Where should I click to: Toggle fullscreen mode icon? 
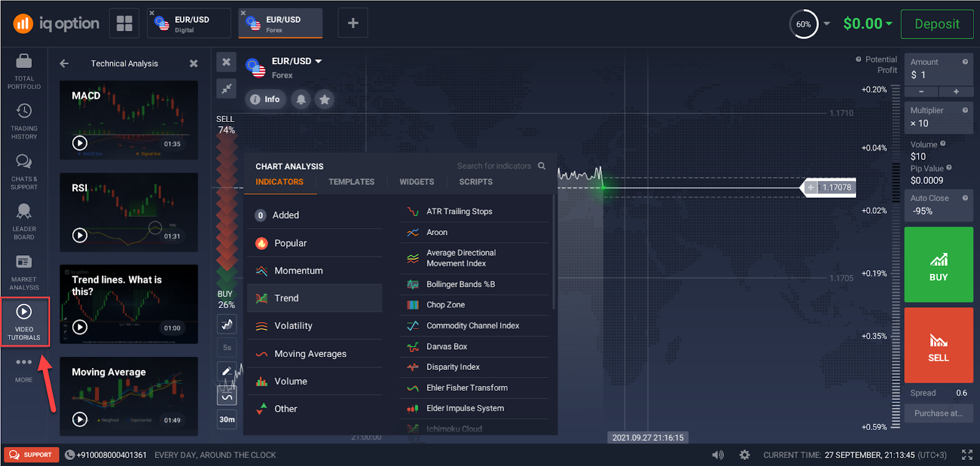[967, 455]
